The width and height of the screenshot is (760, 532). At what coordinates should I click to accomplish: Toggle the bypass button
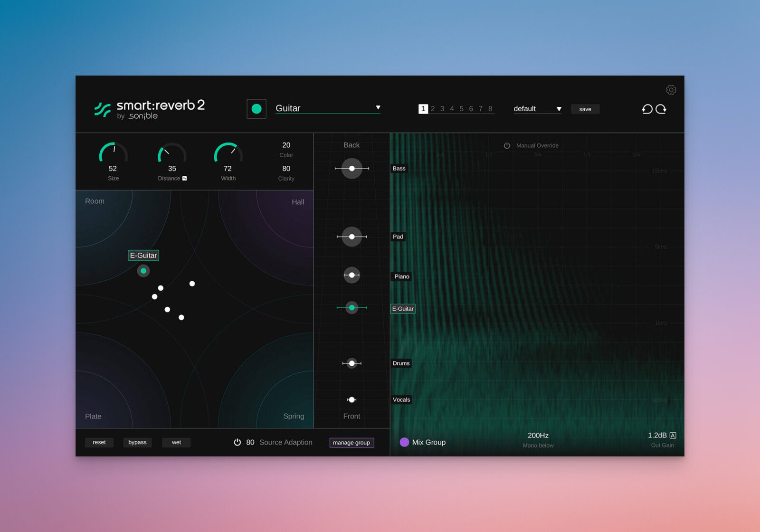[x=137, y=442]
